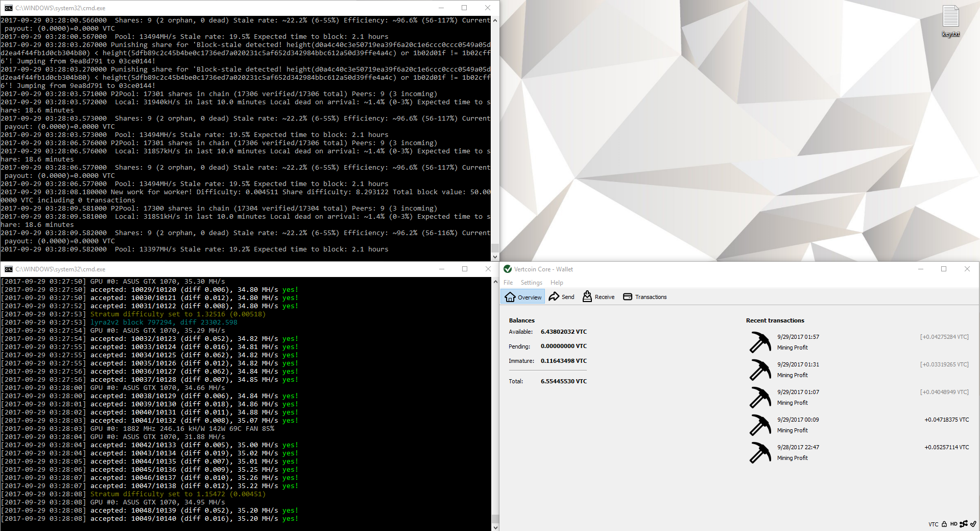Select the key.txt file on the desktop
The height and width of the screenshot is (531, 980).
pyautogui.click(x=950, y=21)
